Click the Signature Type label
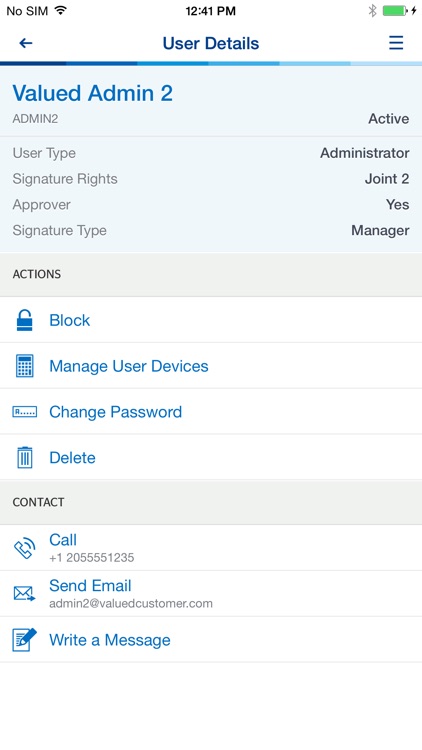This screenshot has height=750, width=422. [59, 231]
